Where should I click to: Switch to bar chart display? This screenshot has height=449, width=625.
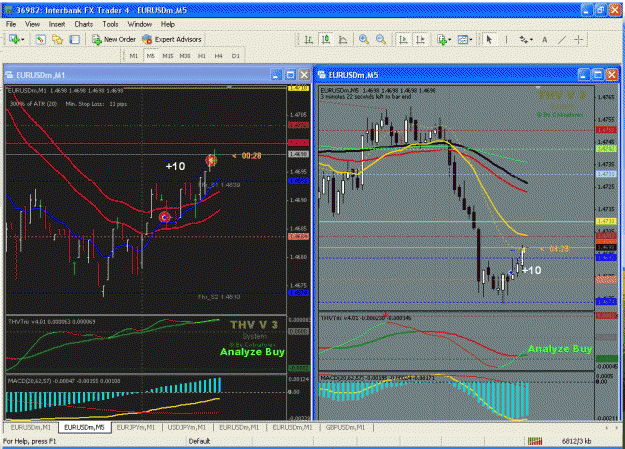[309, 39]
